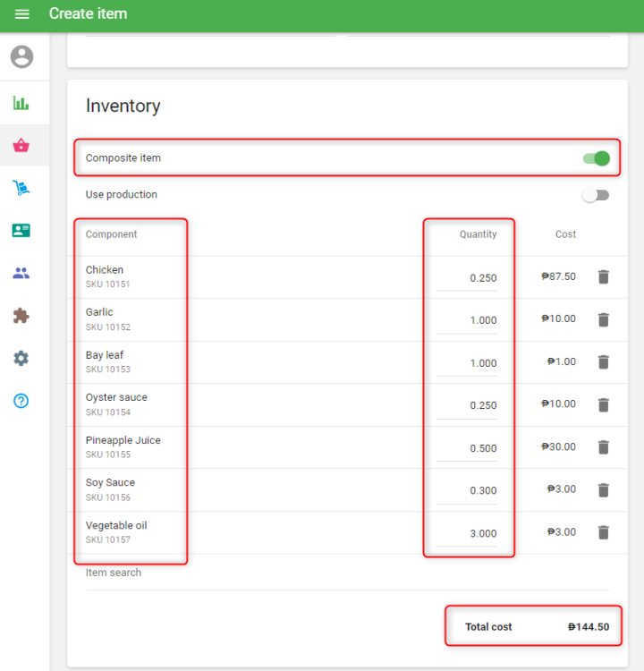Open the Integrations puzzle piece icon
This screenshot has width=644, height=671.
pyautogui.click(x=21, y=316)
